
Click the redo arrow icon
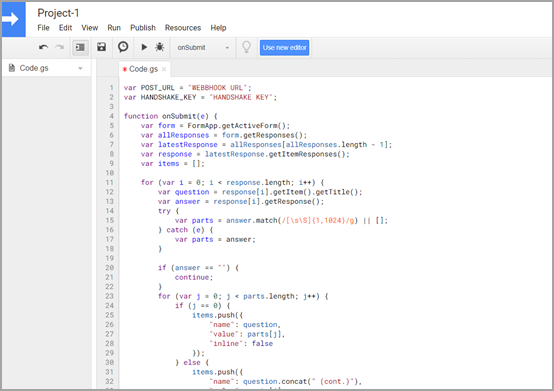tap(59, 47)
